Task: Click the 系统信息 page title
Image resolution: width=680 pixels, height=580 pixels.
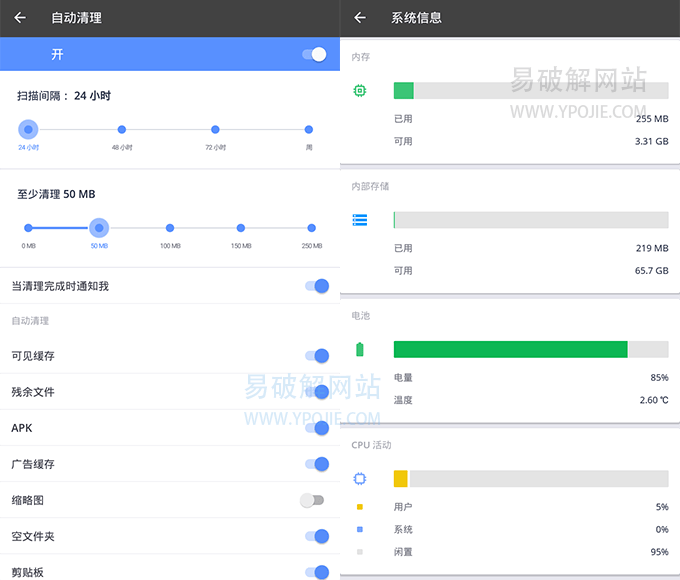Action: pos(416,18)
